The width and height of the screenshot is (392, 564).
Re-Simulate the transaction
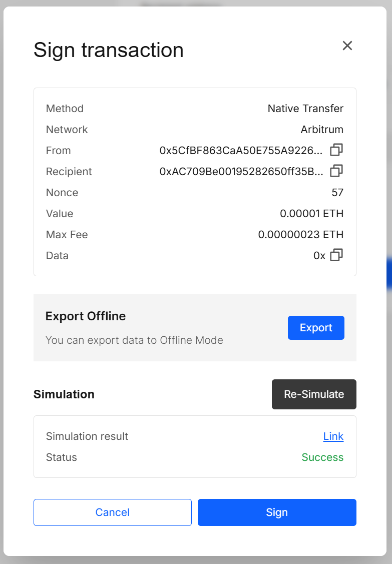(314, 394)
